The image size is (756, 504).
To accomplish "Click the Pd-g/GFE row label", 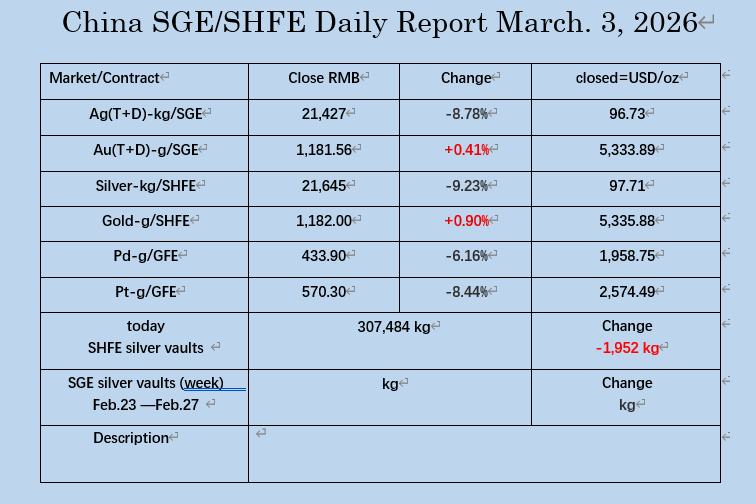I will coord(144,256).
